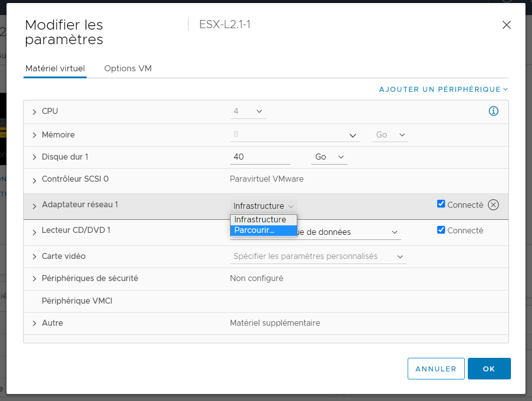Open the CPU count dropdown
This screenshot has width=532, height=401.
pos(248,111)
